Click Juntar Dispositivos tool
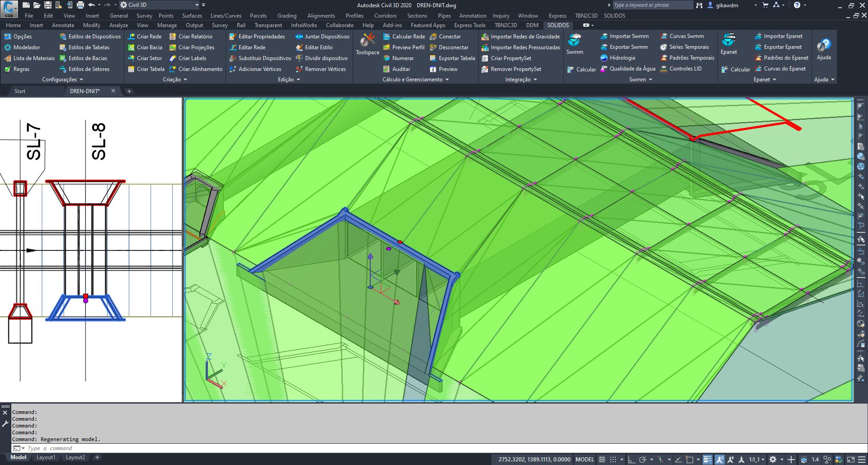The height and width of the screenshot is (465, 868). (326, 37)
